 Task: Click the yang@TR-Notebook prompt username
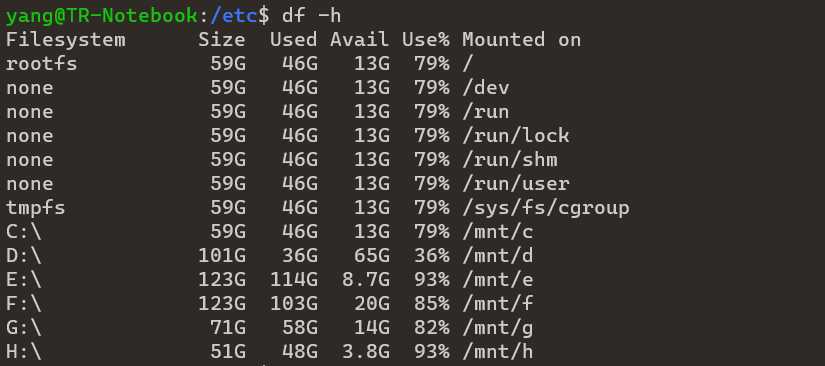pos(102,16)
